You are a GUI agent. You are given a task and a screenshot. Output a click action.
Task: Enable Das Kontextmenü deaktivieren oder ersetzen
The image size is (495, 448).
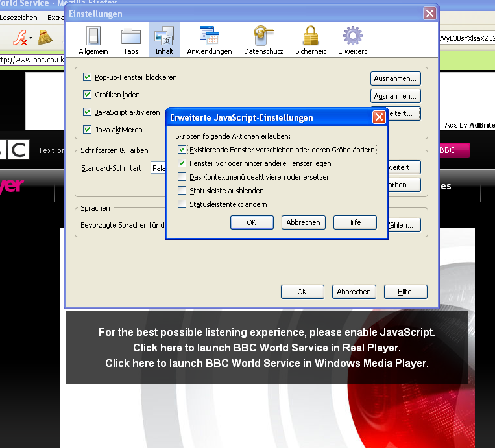point(182,177)
